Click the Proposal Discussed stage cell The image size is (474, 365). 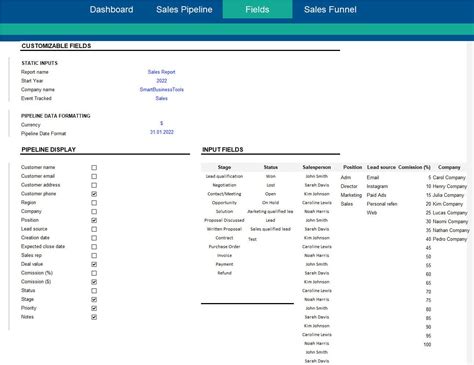[x=224, y=220]
